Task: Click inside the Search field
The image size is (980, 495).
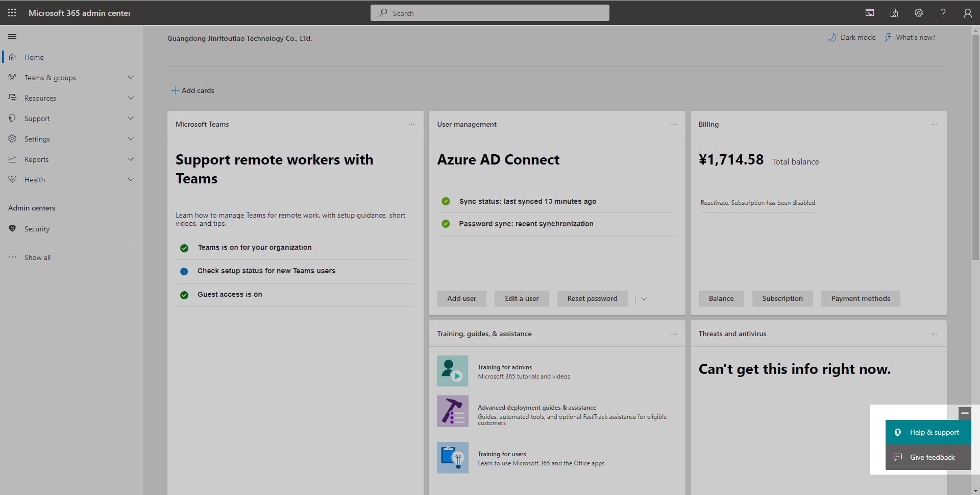Action: click(x=489, y=12)
